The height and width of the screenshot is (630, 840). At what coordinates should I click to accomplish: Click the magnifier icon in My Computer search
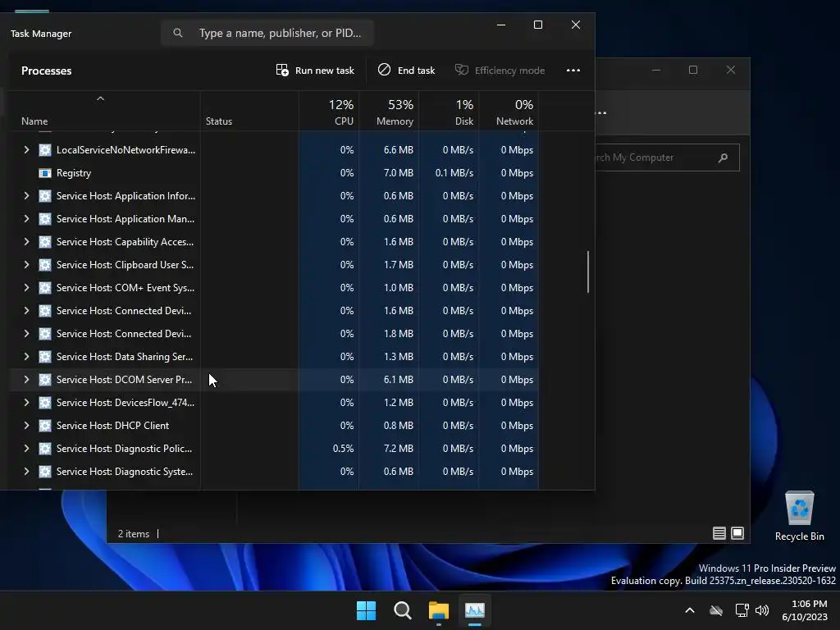(x=724, y=157)
